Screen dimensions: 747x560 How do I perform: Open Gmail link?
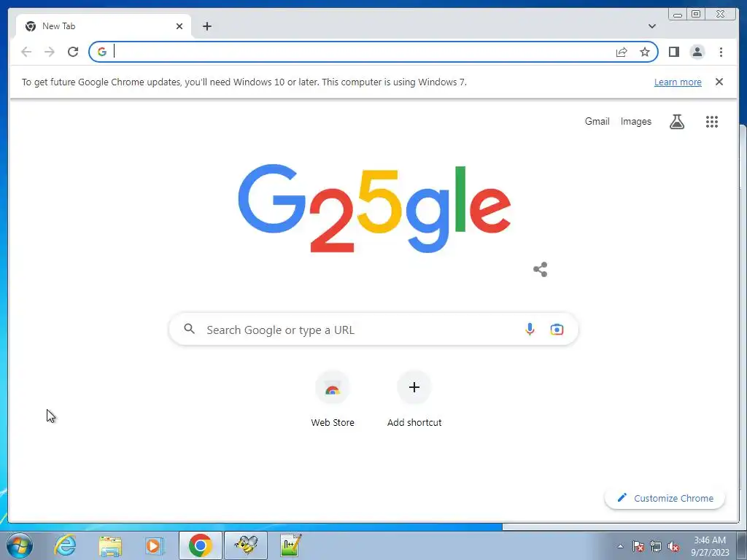(597, 122)
